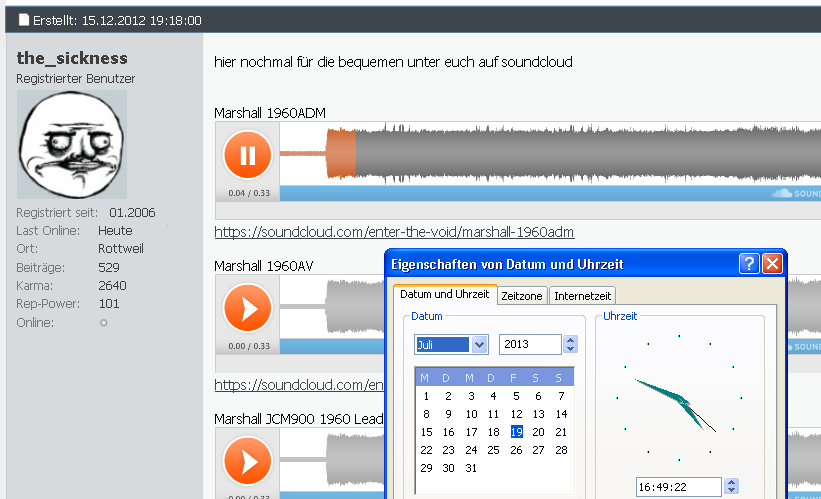Viewport: 821px width, 499px height.
Task: Select highlighted day 19 in the calendar
Action: [516, 432]
